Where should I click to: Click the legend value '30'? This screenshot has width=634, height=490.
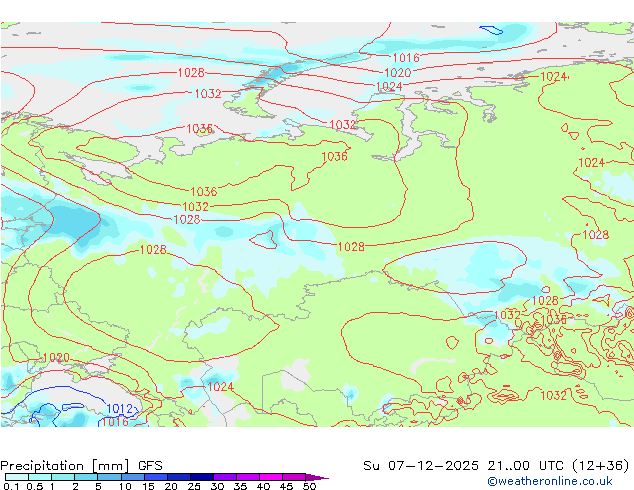[x=217, y=486]
